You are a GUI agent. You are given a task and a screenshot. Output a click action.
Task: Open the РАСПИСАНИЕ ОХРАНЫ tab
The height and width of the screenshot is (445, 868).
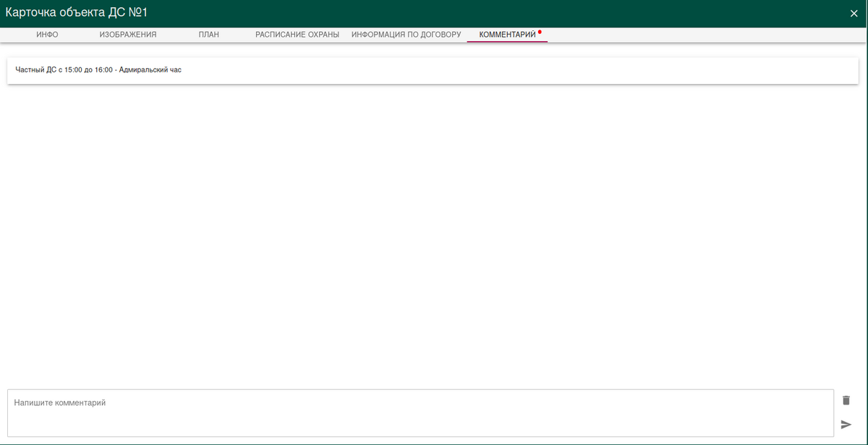click(x=297, y=35)
